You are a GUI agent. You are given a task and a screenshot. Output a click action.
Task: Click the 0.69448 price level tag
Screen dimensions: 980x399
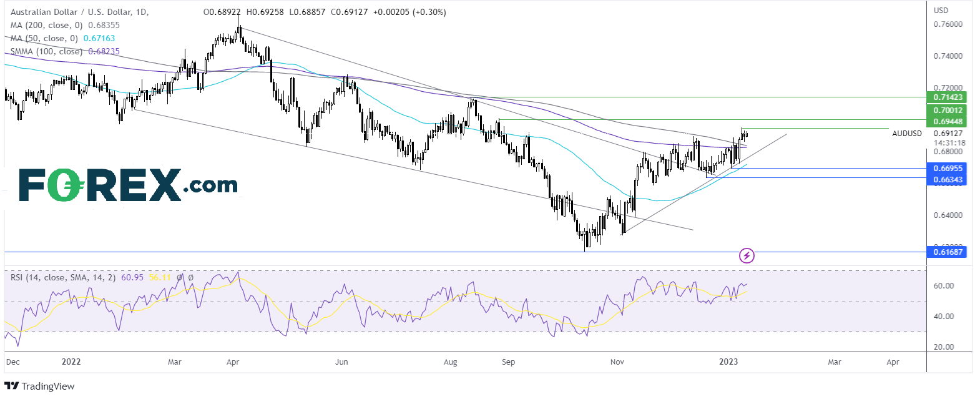[948, 122]
